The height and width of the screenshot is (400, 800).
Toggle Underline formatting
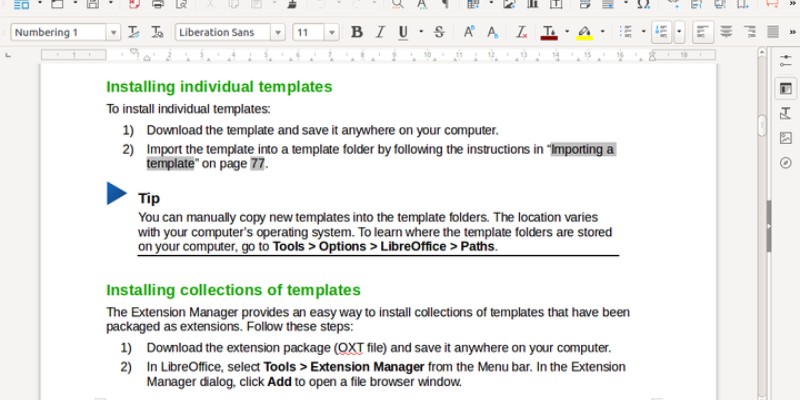[403, 32]
